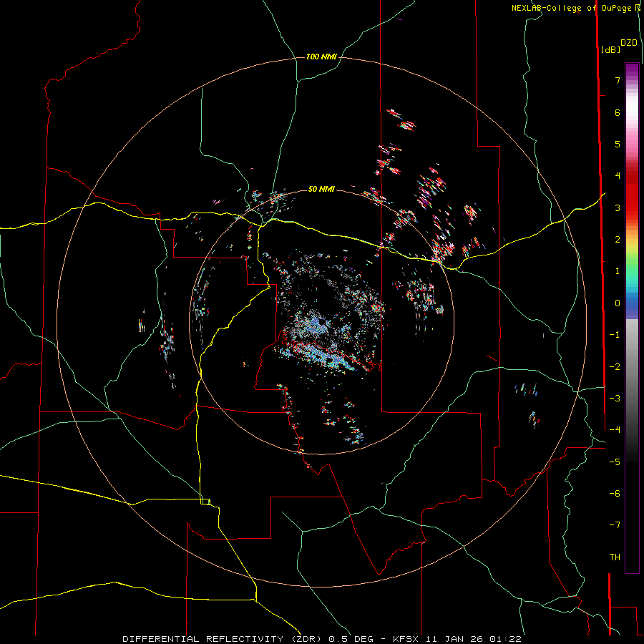Click the -2 tick label on the scale
This screenshot has width=644, height=644.
tap(615, 366)
